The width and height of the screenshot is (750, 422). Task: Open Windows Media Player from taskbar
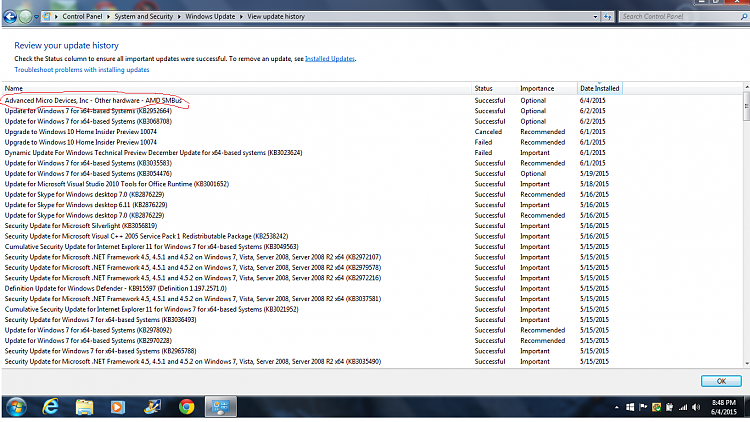click(117, 407)
